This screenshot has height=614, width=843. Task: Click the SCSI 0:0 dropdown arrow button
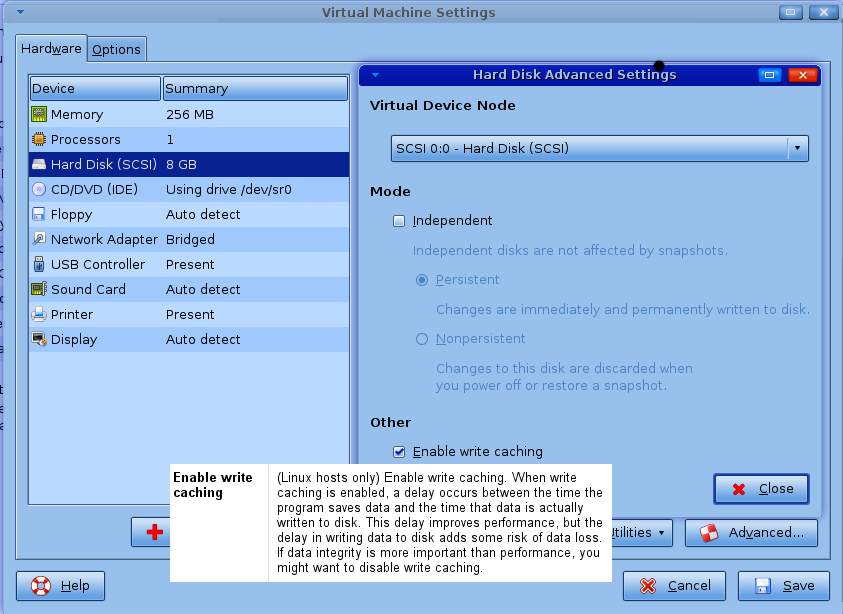[x=798, y=148]
